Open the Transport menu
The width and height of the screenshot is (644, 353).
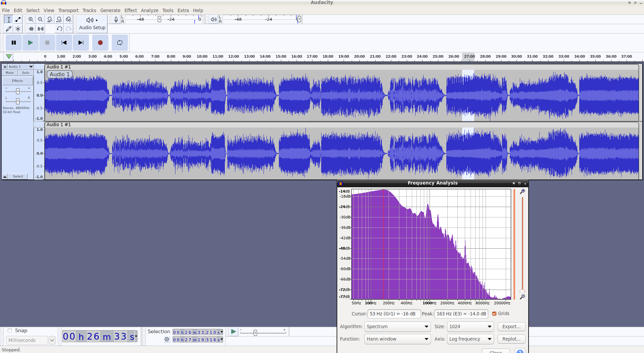(68, 10)
